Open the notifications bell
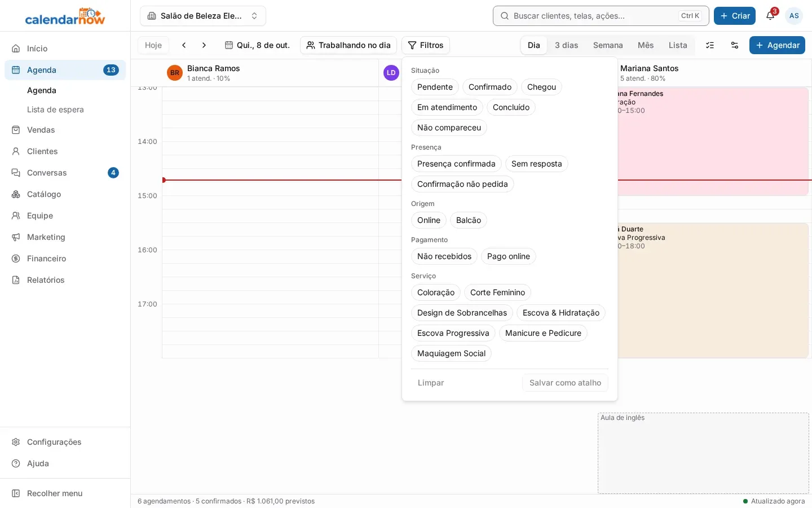The height and width of the screenshot is (508, 812). point(770,16)
